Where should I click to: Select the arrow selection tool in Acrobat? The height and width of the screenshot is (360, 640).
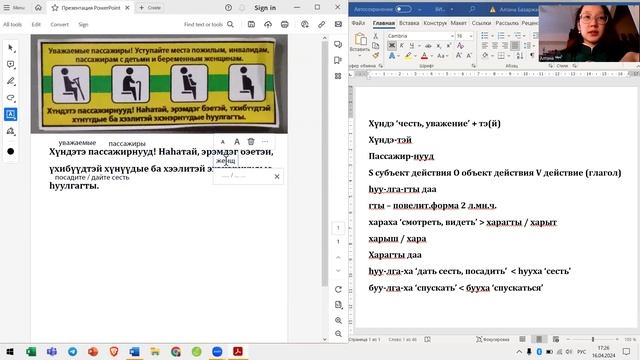(x=11, y=48)
